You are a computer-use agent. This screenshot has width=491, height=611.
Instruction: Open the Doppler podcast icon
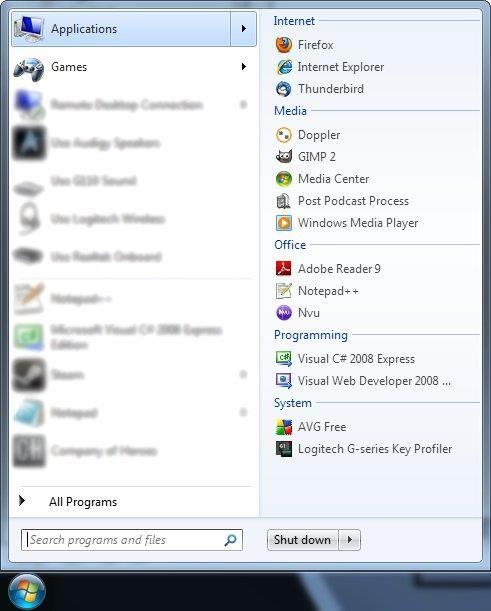pos(284,135)
